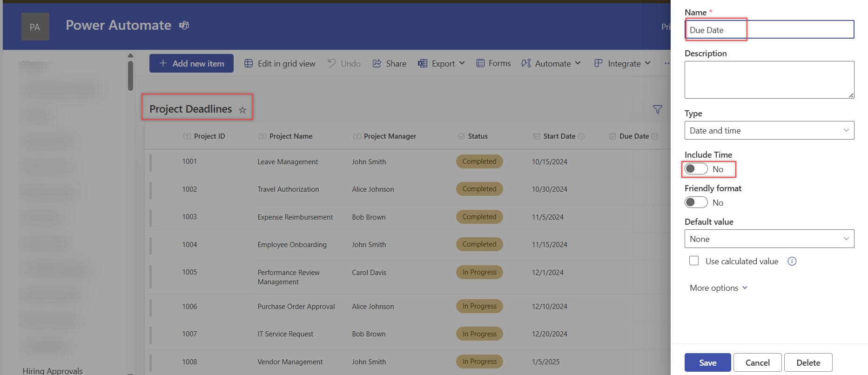Viewport: 868px width, 375px height.
Task: Click the Power Automate site title
Action: (118, 25)
